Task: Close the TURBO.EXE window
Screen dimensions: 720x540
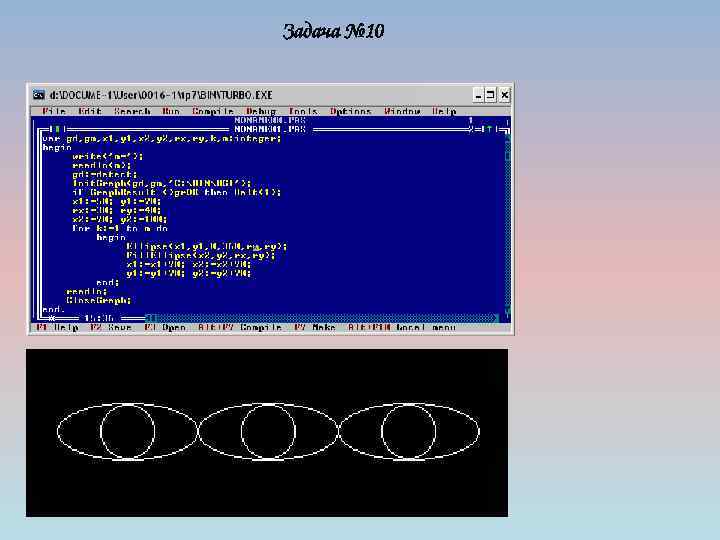Action: pyautogui.click(x=504, y=95)
